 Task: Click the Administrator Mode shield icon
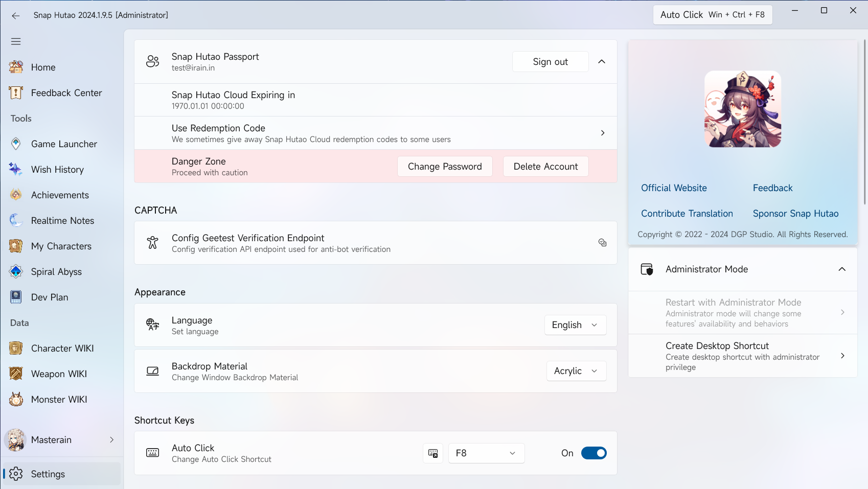[x=647, y=269]
